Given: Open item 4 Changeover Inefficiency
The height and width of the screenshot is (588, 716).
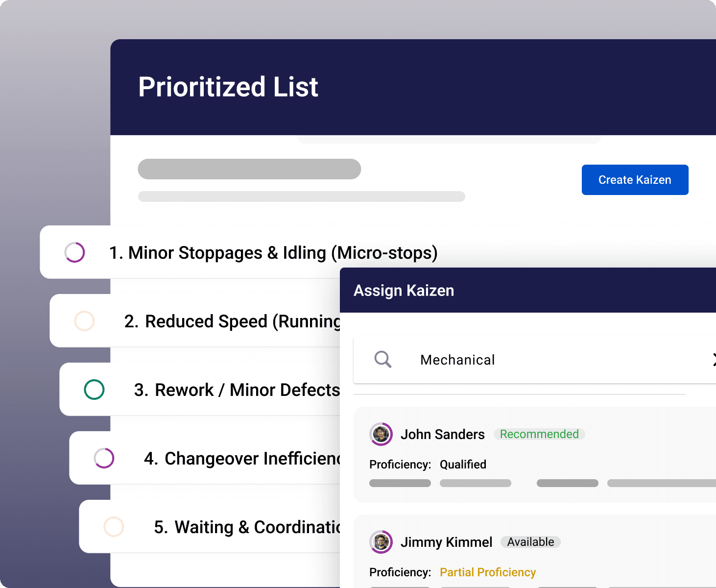Looking at the screenshot, I should point(242,459).
